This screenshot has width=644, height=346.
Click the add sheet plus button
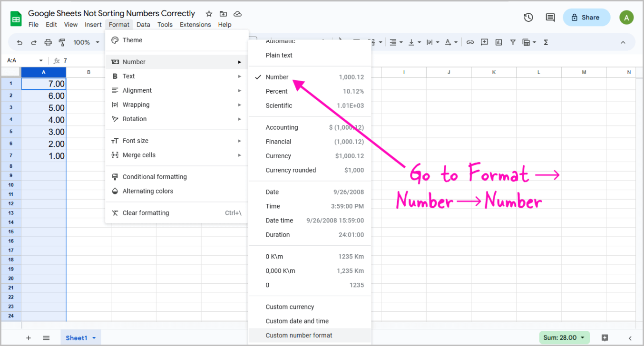29,338
